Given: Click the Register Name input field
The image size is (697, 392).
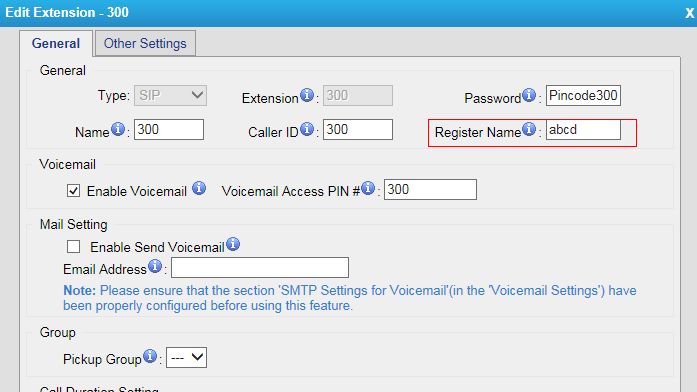Looking at the screenshot, I should click(583, 130).
